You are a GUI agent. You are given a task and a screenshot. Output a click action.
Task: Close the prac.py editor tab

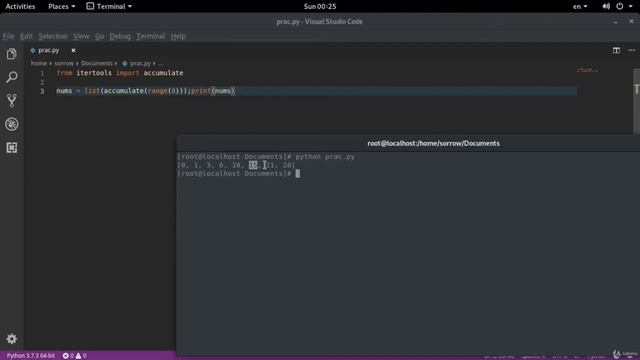(73, 50)
